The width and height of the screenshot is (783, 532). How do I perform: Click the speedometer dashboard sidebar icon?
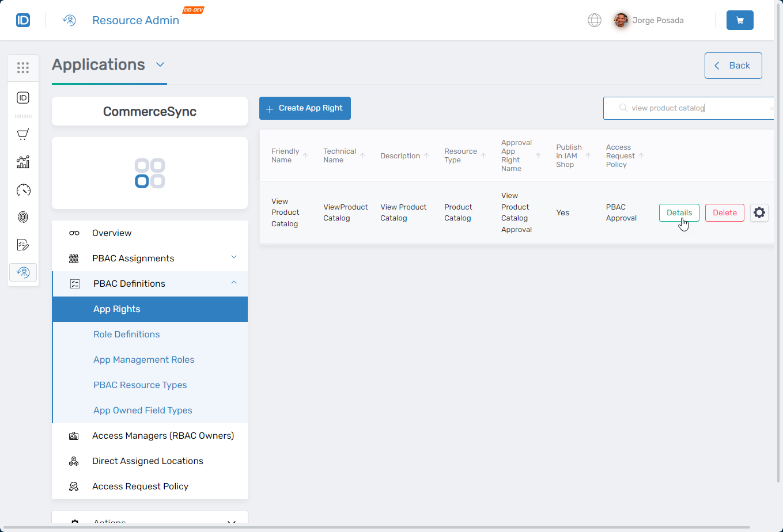[x=23, y=190]
